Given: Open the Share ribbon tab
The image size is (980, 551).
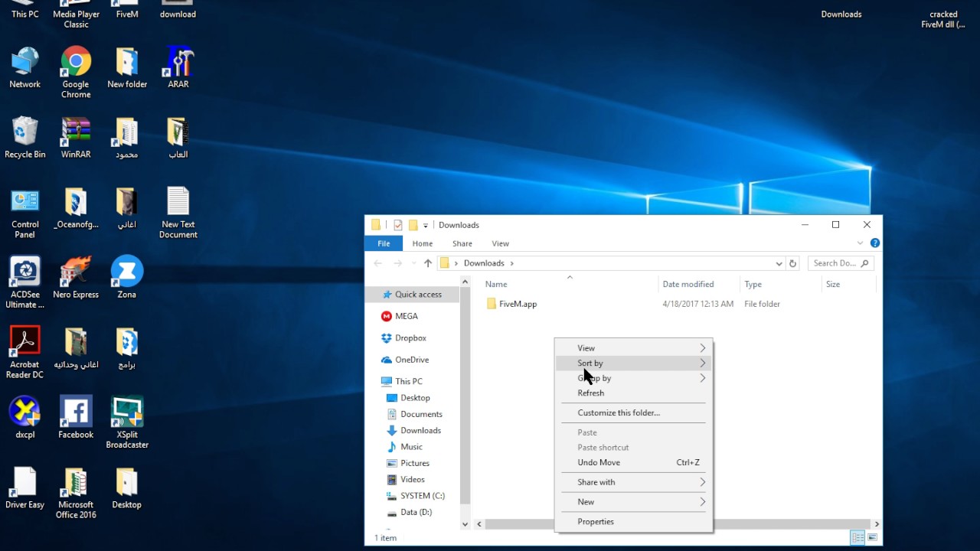Looking at the screenshot, I should click(x=462, y=243).
